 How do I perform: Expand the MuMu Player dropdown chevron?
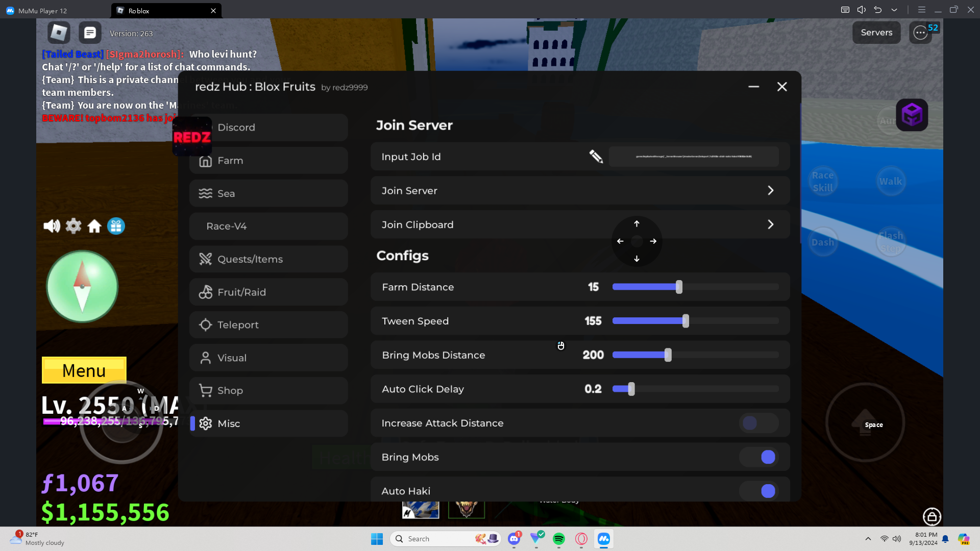tap(894, 10)
